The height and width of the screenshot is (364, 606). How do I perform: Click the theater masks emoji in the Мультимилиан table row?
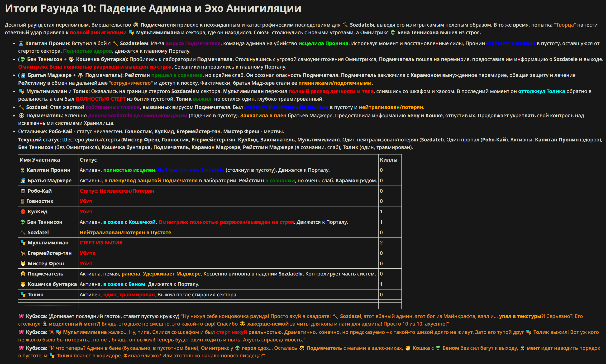(23, 243)
